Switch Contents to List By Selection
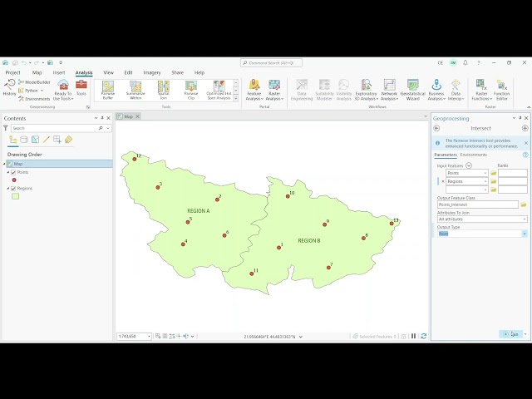Viewport: 532px width, 399px height. (x=35, y=140)
